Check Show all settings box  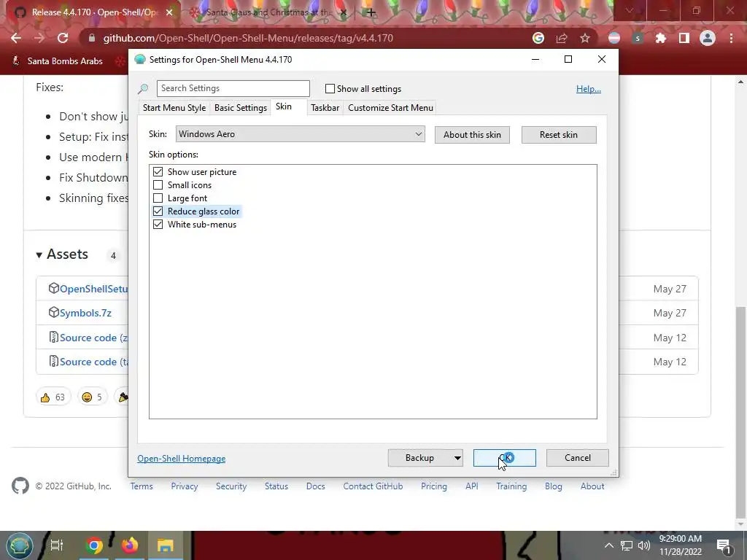(x=330, y=88)
